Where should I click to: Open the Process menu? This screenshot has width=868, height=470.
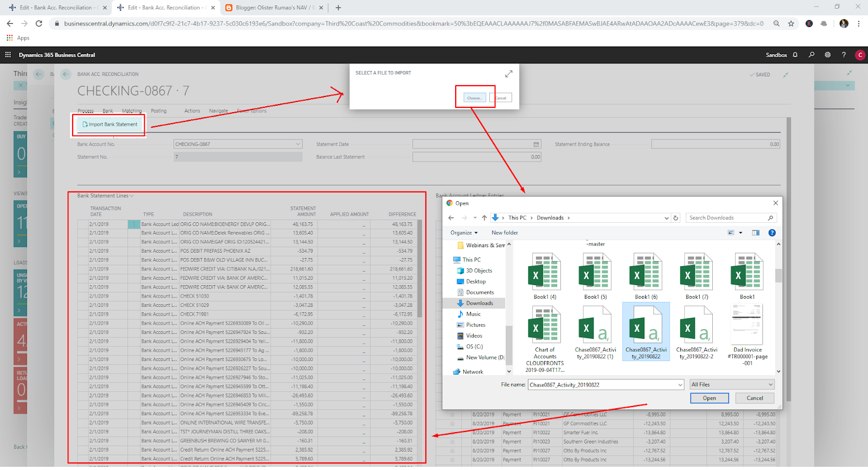coord(85,111)
